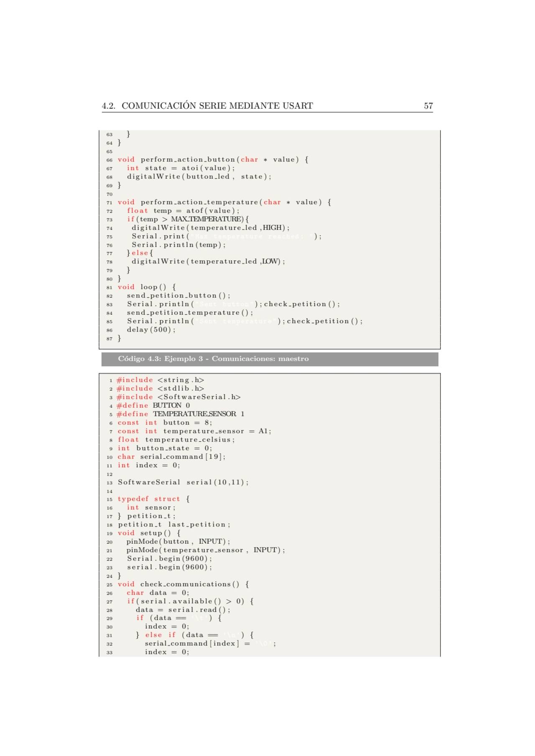Click 'int button_state = 0;'
The image size is (535, 756).
tap(165, 448)
